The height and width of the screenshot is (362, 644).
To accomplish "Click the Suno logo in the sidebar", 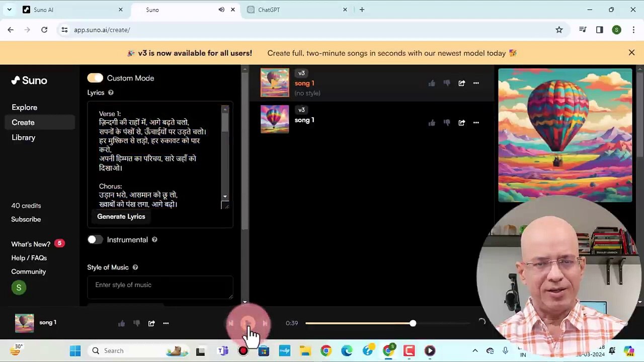I will coord(29,80).
